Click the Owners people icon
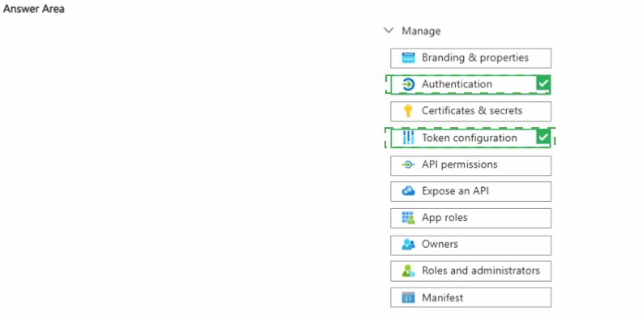The image size is (644, 320). [408, 245]
